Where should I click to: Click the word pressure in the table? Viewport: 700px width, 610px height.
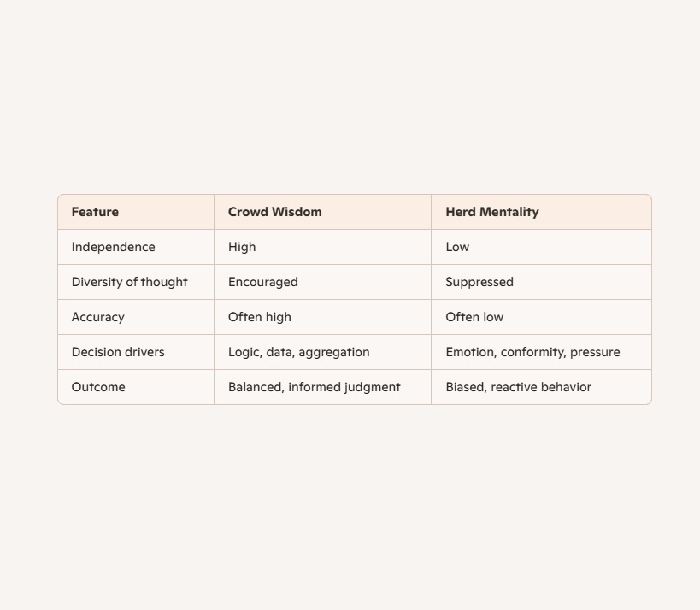(593, 352)
